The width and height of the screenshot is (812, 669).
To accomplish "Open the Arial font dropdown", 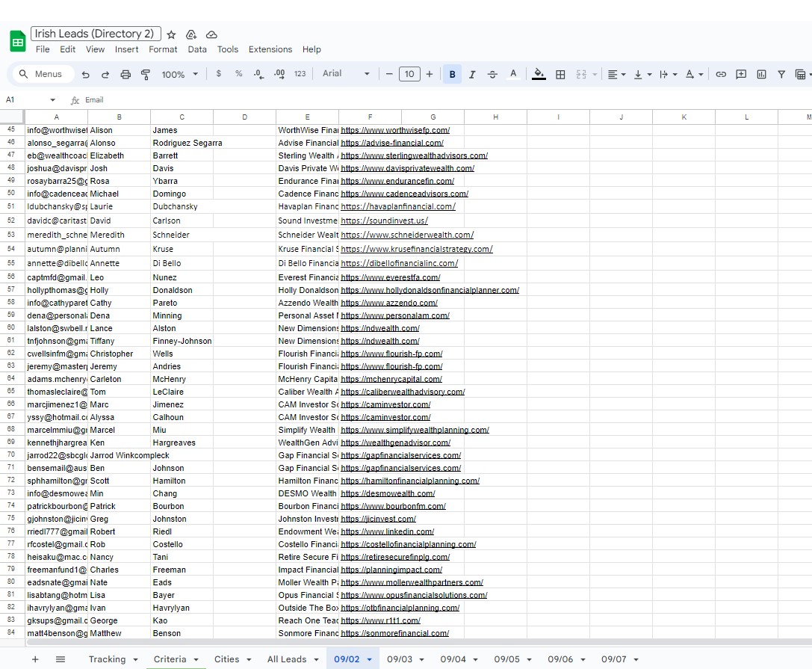I will tap(346, 73).
